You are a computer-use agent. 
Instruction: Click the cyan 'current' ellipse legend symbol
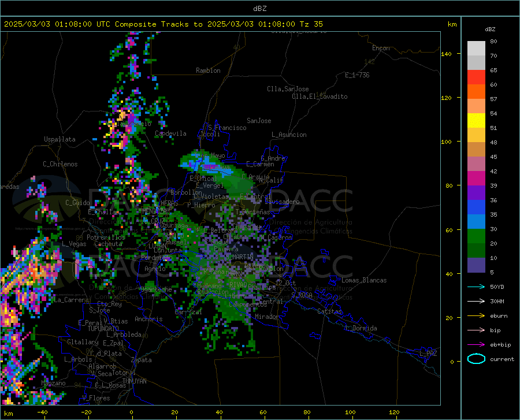click(x=476, y=359)
